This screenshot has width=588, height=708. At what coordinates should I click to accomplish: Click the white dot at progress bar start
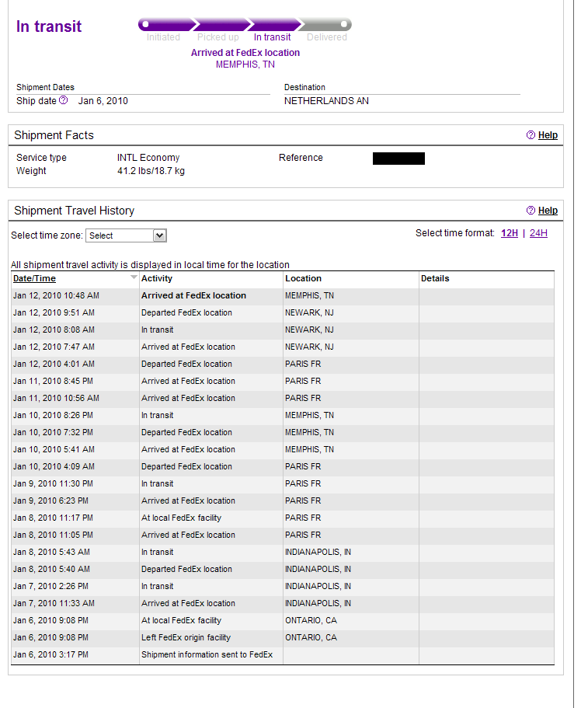click(145, 25)
